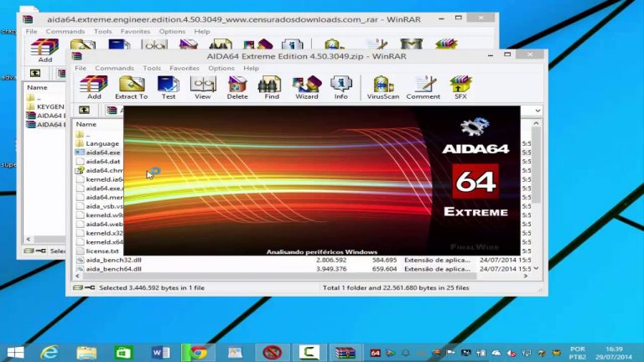Open the Comment tool

click(423, 87)
